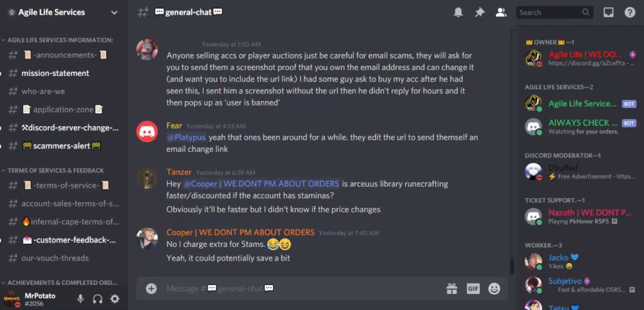Open the emoji picker smiley
This screenshot has width=644, height=310.
click(x=494, y=289)
